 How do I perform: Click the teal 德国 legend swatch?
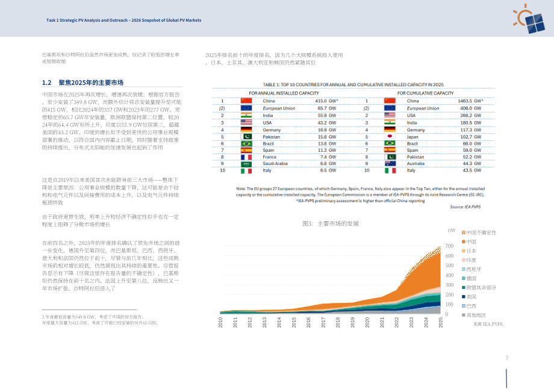tap(464, 279)
